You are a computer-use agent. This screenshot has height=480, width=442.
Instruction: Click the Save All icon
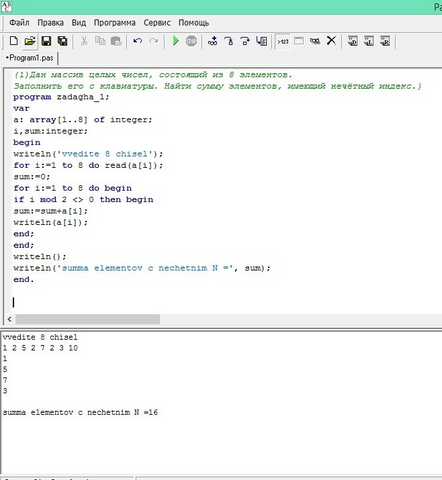point(62,41)
